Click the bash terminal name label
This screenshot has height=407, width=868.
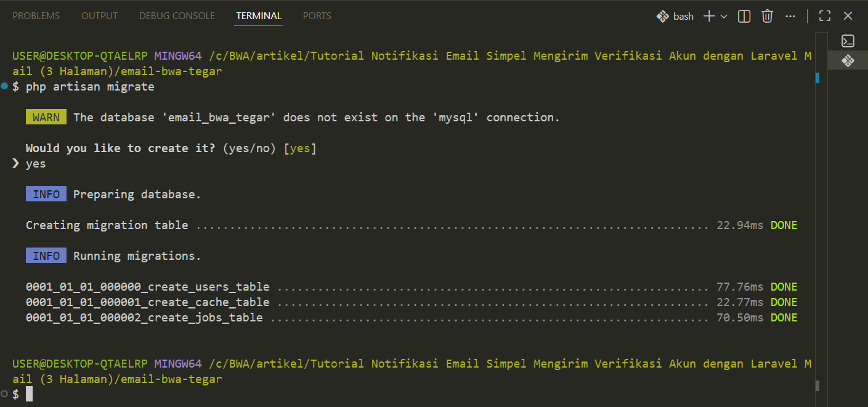(x=683, y=17)
